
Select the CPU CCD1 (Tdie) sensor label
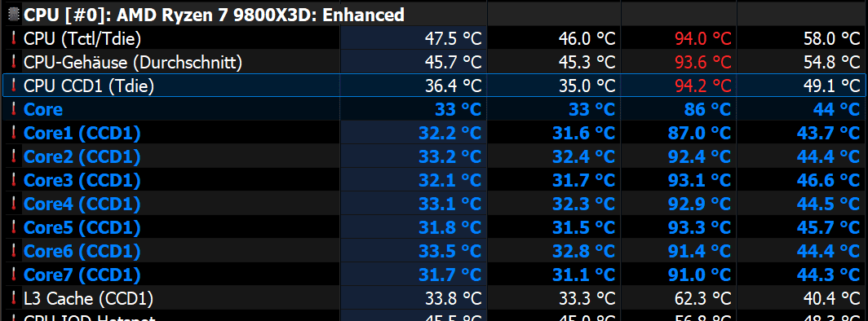point(89,86)
